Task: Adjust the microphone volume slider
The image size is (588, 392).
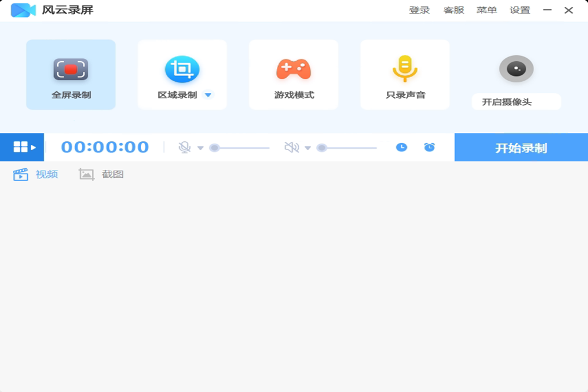Action: coord(241,148)
